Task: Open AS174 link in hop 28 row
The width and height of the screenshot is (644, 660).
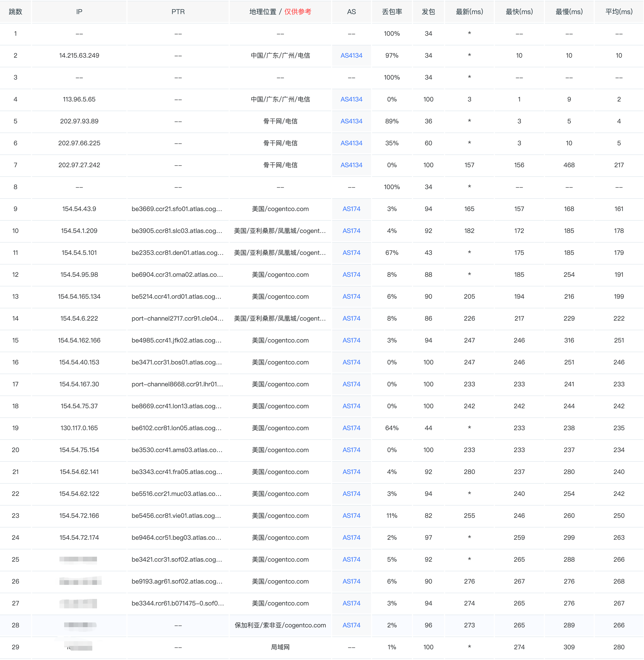Action: [351, 625]
